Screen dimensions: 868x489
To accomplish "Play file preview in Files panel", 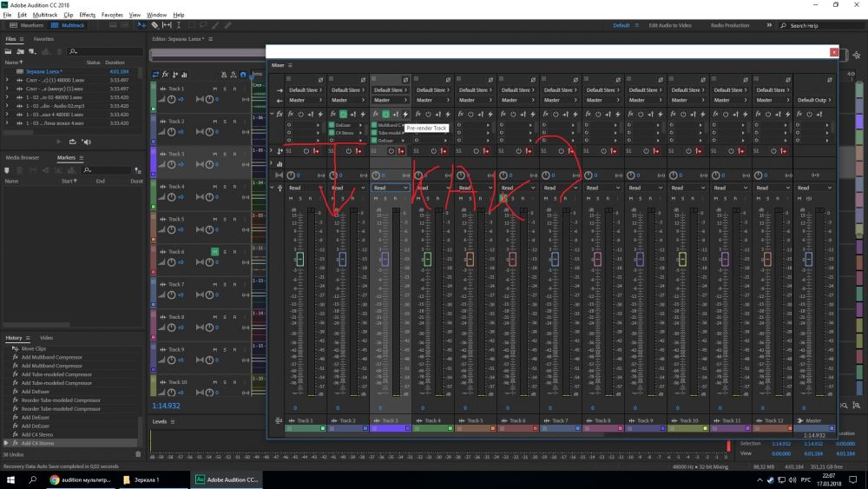I will 59,142.
